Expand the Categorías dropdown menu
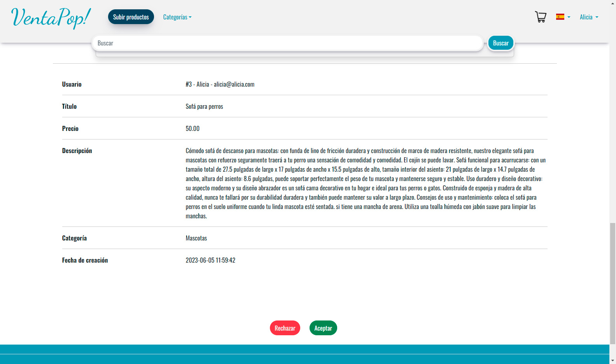The image size is (616, 364). tap(177, 17)
